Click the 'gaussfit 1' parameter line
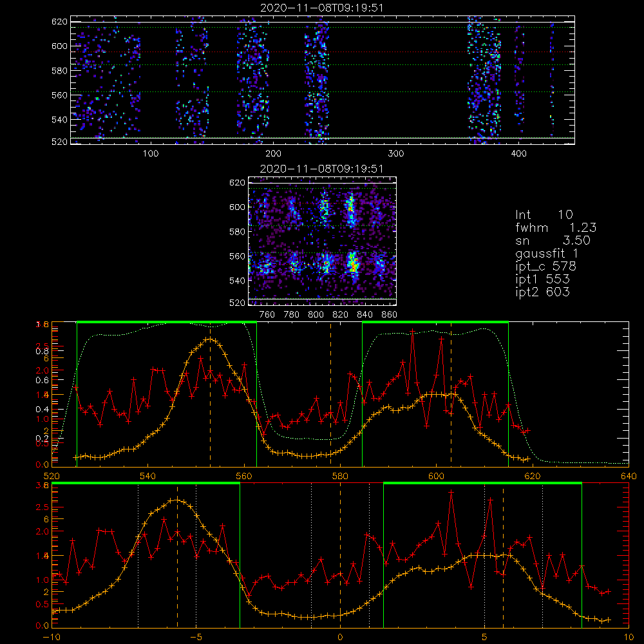This screenshot has height=644, width=644. 547,253
